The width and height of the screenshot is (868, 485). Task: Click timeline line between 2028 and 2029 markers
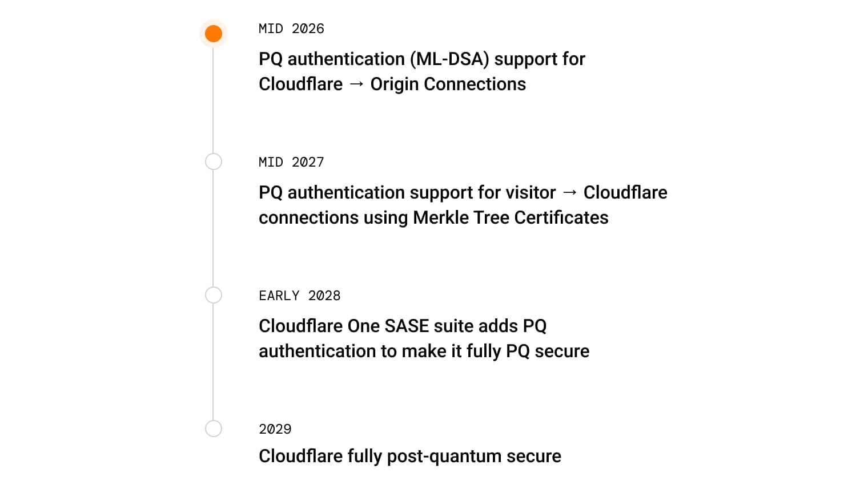click(213, 362)
